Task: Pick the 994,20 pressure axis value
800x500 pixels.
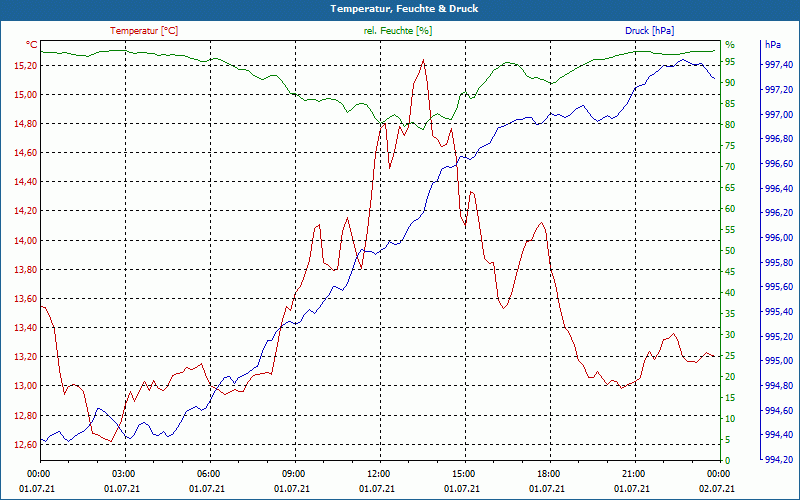Action: tap(780, 460)
